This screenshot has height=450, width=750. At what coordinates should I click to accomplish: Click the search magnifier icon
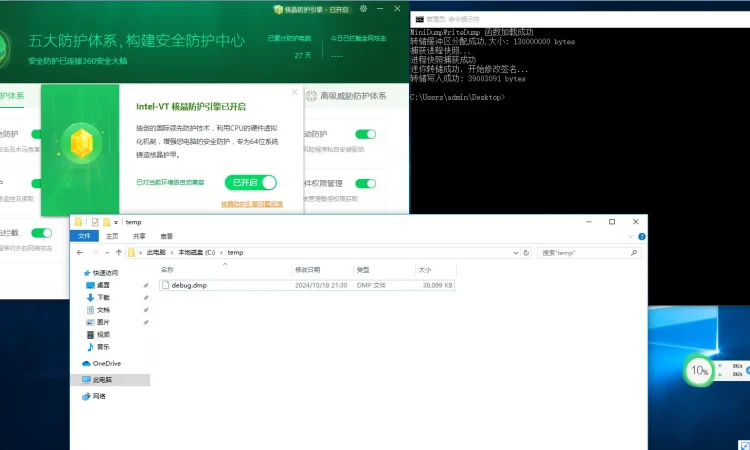click(x=634, y=252)
